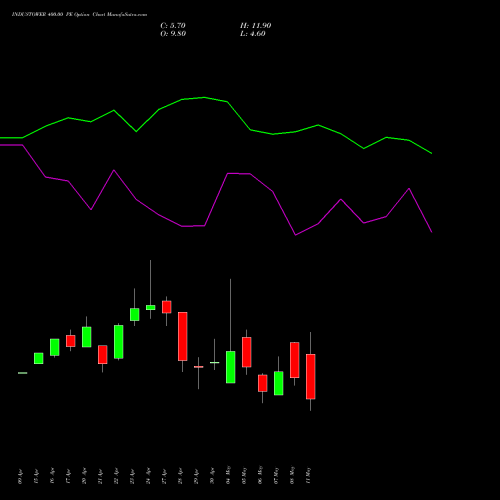Screen dimensions: 500x500
Task: Click the 06 May date label
Action: tap(261, 475)
